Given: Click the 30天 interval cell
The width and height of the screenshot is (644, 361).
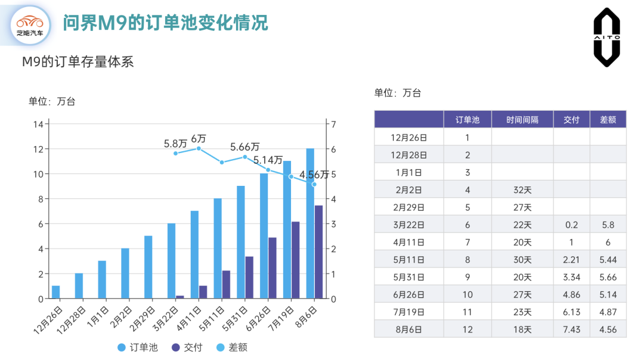Looking at the screenshot, I should pyautogui.click(x=522, y=260).
